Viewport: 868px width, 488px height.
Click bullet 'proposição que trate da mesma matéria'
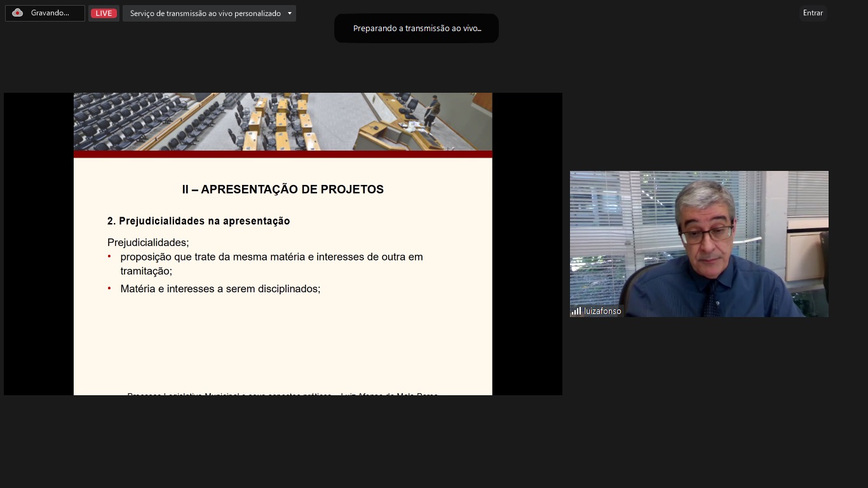point(271,264)
